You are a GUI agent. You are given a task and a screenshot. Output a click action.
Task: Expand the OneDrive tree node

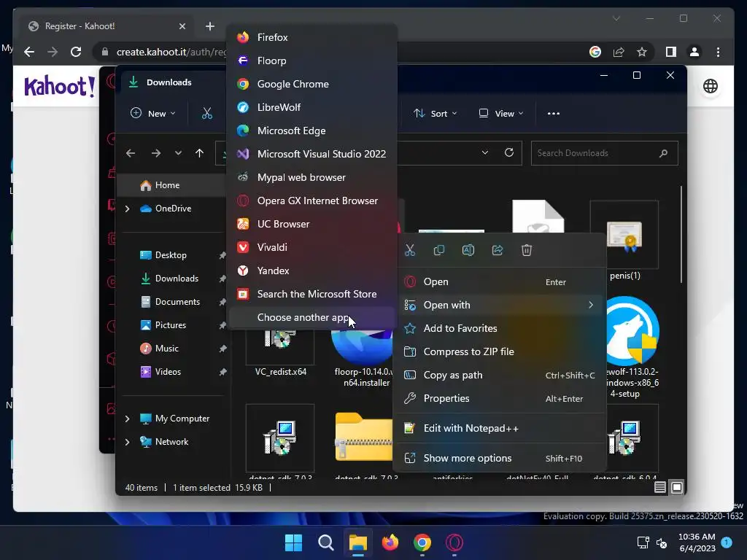point(127,209)
